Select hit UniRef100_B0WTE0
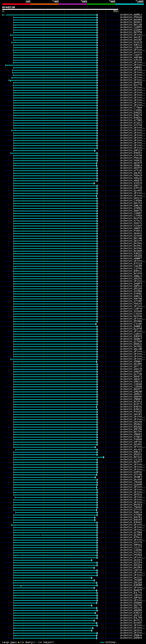 [x=131, y=153]
